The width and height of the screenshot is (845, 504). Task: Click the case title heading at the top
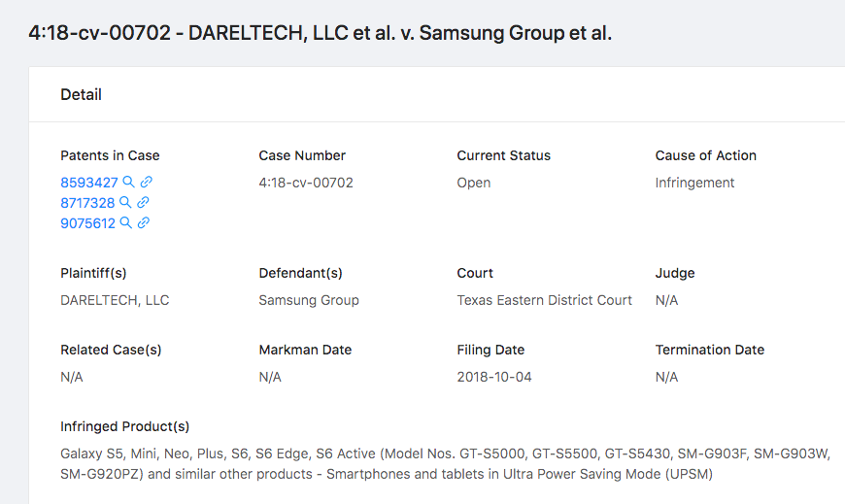click(x=321, y=33)
